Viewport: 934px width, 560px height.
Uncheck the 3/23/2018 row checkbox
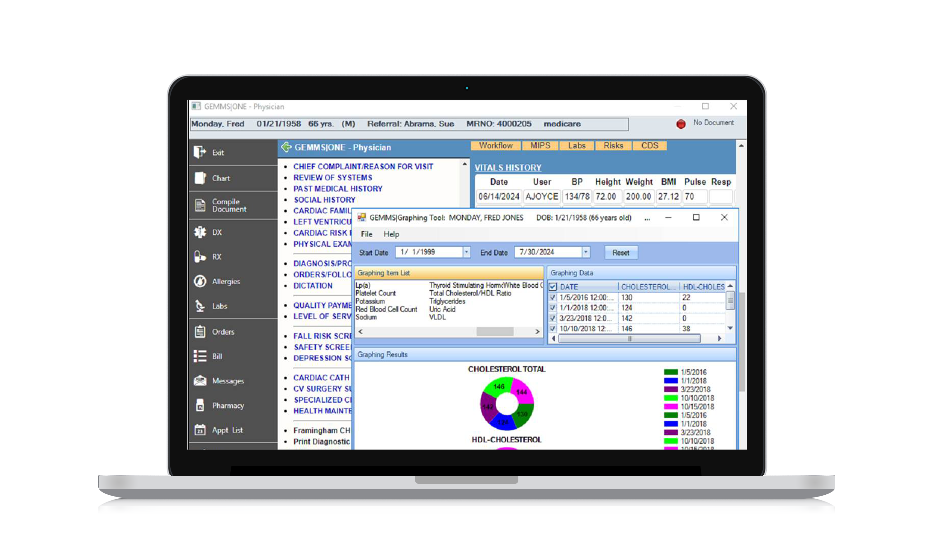[553, 318]
